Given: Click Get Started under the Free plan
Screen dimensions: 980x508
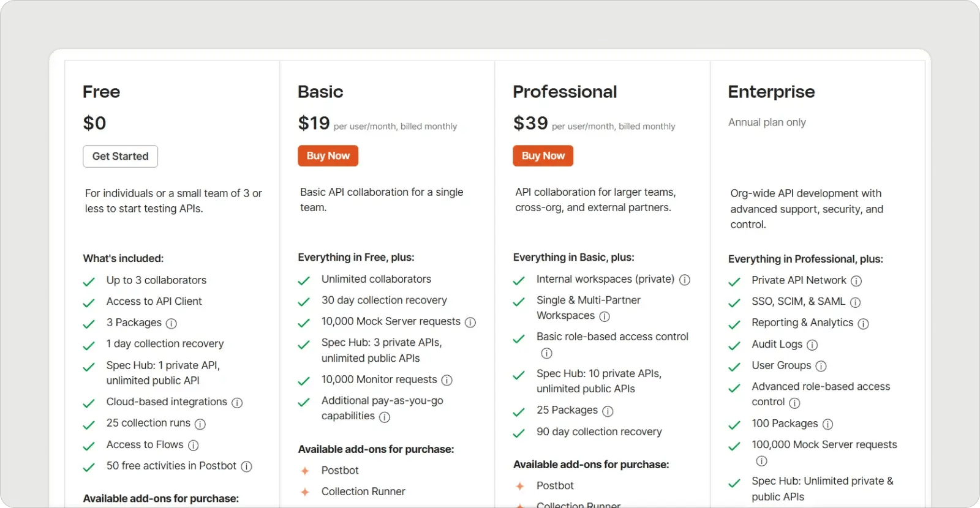Looking at the screenshot, I should pos(121,156).
